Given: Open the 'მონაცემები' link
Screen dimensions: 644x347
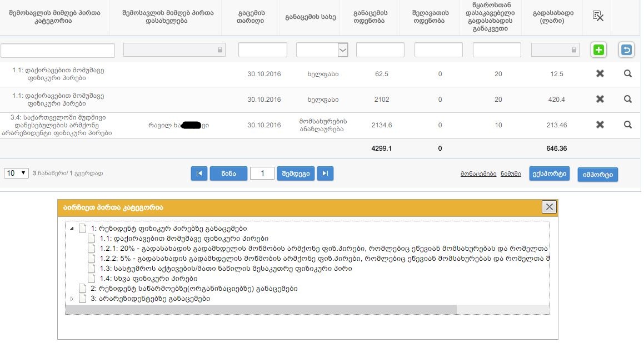Looking at the screenshot, I should click(478, 174).
